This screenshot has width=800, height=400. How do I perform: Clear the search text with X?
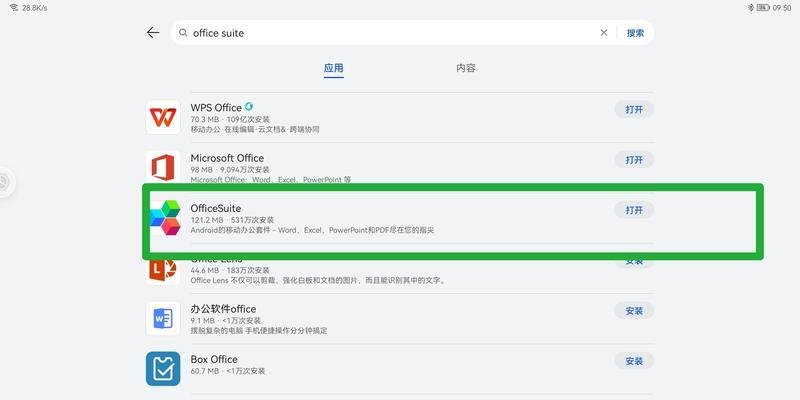(x=604, y=33)
